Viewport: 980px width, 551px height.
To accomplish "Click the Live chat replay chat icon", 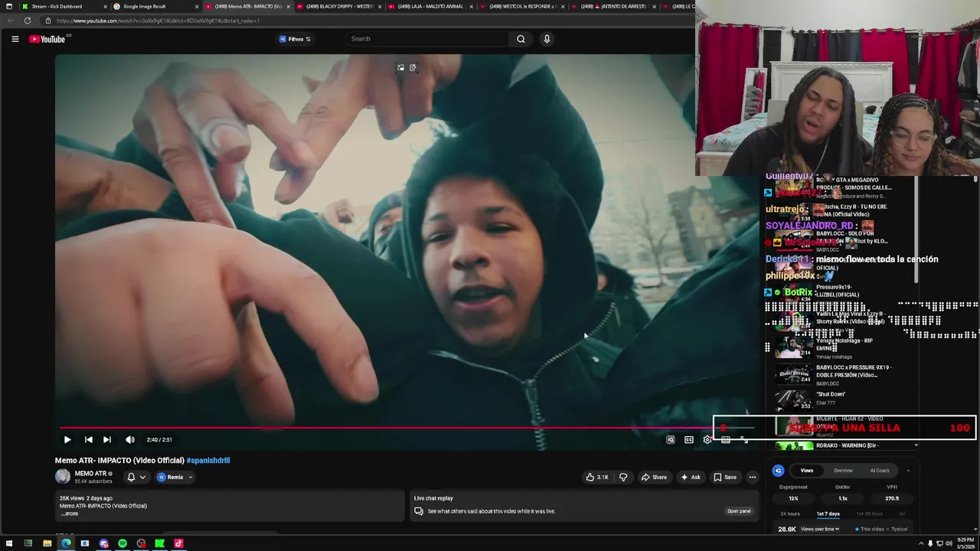I will coord(419,511).
